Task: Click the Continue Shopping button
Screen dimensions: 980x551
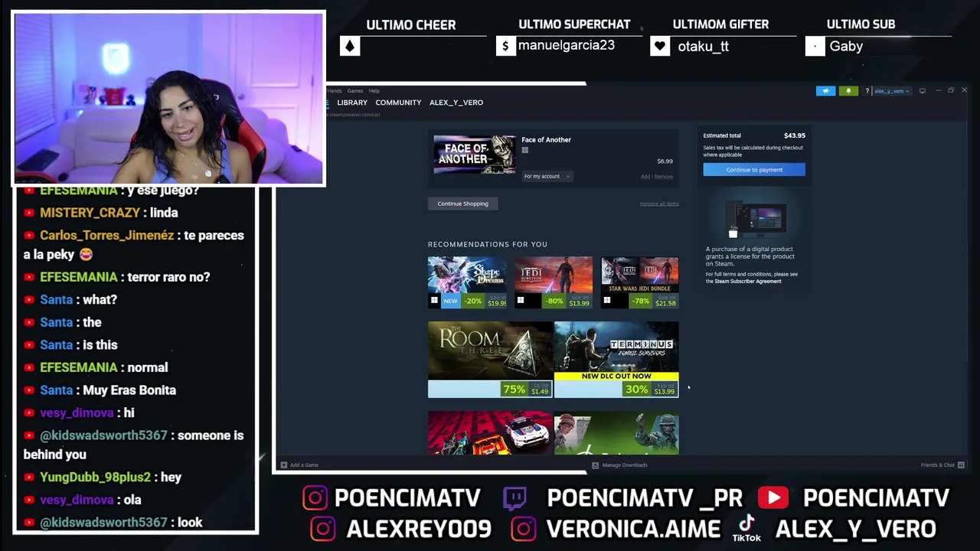Action: 462,204
